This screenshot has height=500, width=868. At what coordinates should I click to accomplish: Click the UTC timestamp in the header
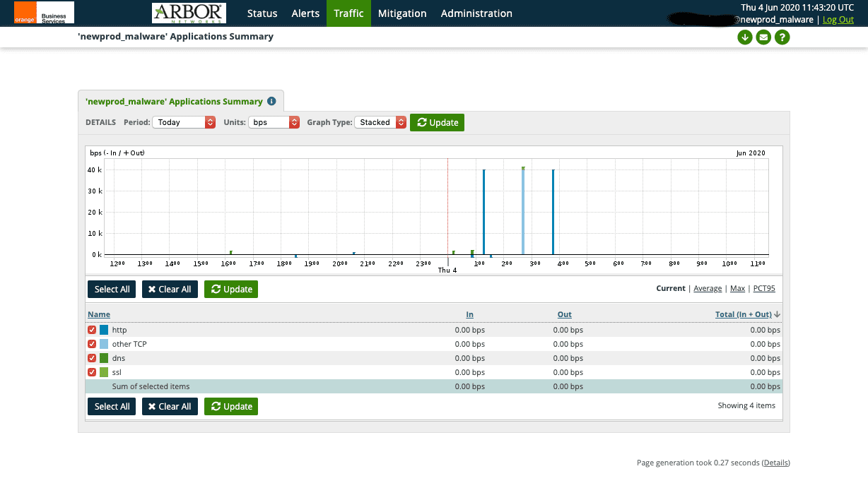pos(797,7)
